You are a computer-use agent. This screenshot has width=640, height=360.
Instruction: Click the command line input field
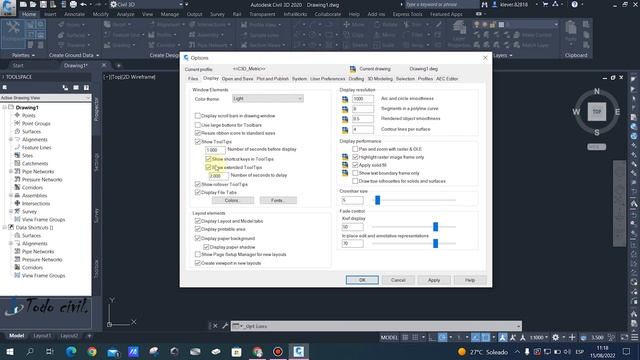[x=376, y=326]
